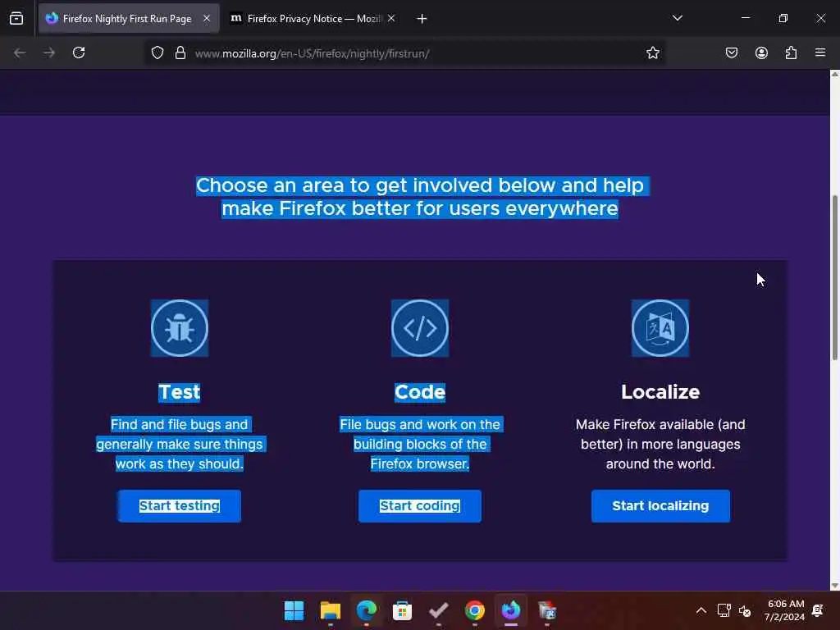Close the Firefox Privacy Notice tab
This screenshot has height=630, width=840.
coord(391,19)
